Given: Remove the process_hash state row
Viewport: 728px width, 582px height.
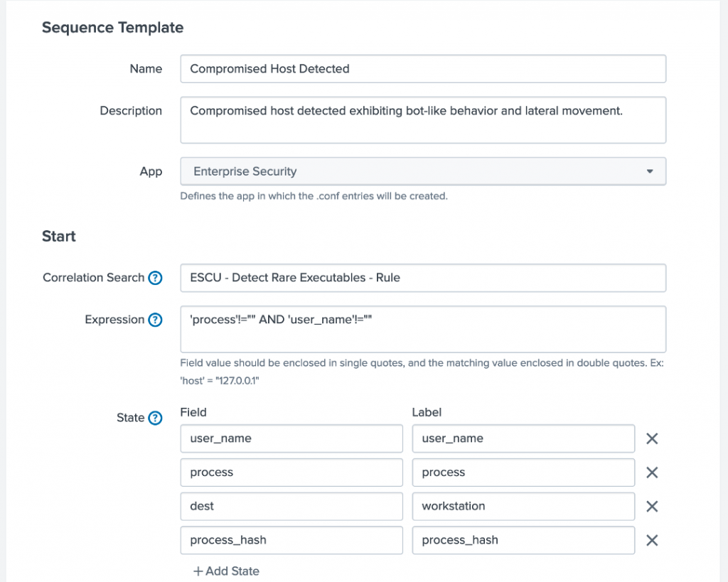Looking at the screenshot, I should click(652, 541).
